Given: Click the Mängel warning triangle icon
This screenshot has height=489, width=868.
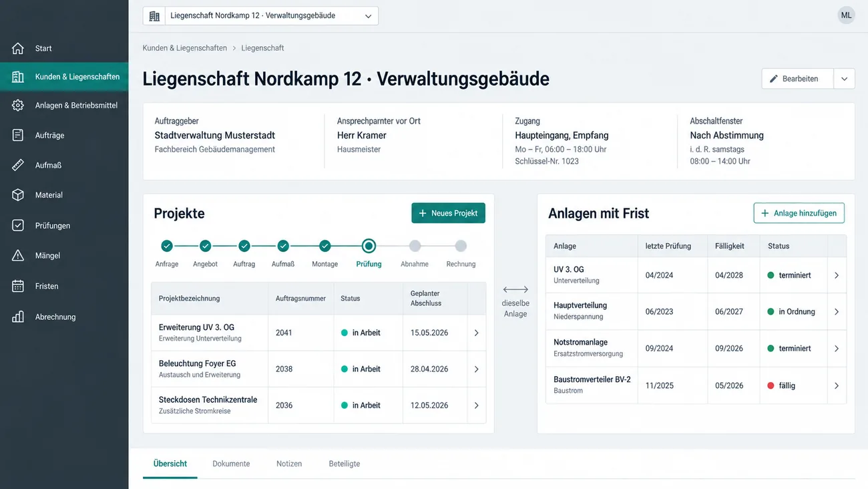Looking at the screenshot, I should 18,255.
